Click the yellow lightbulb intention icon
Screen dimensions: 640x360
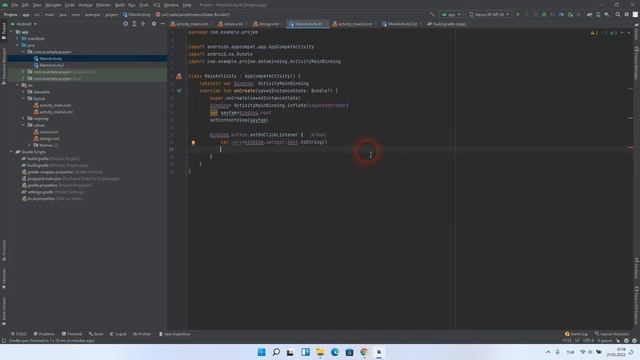tap(193, 142)
